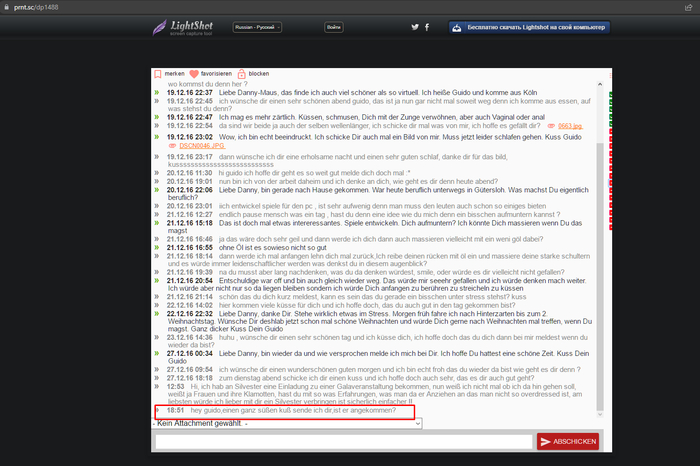Open the Kein Attachment gewählt dropdown
Screen dimensions: 700x466
click(x=287, y=423)
